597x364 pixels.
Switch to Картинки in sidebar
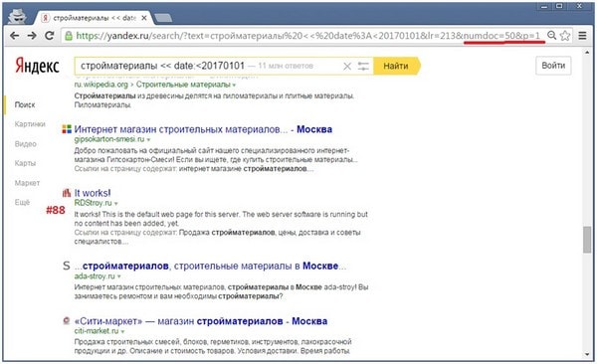(30, 124)
